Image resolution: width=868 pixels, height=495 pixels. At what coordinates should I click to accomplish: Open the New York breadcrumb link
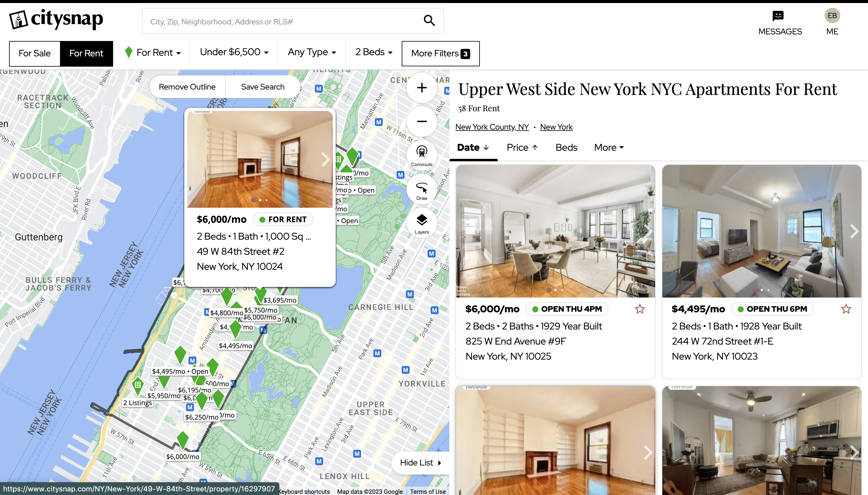click(x=556, y=127)
